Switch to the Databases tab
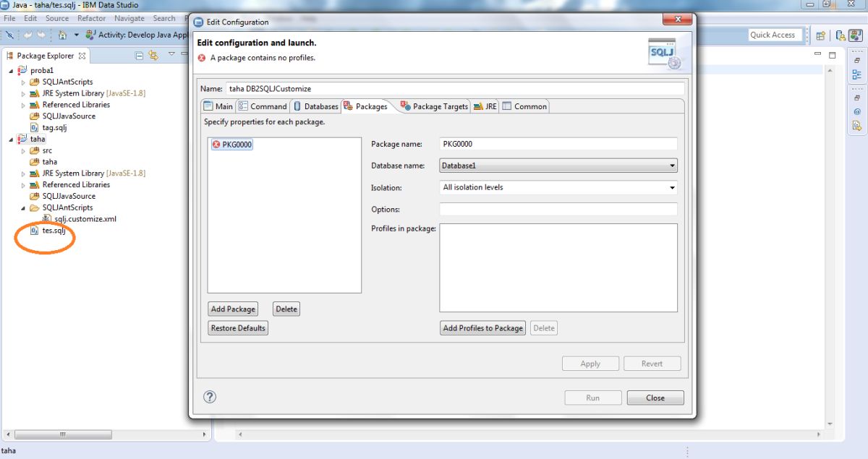The image size is (868, 459). point(316,106)
